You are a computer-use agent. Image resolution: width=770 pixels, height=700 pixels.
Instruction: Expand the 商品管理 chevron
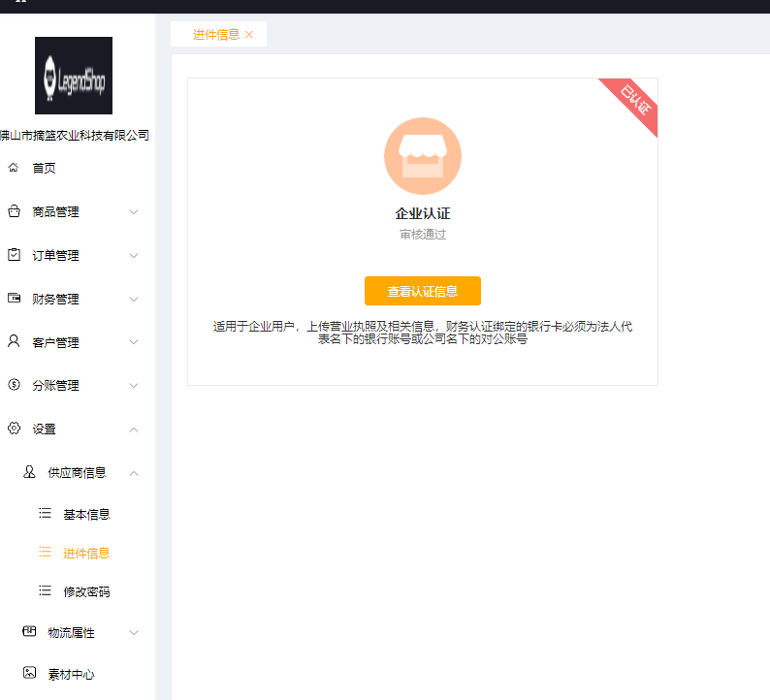point(134,212)
